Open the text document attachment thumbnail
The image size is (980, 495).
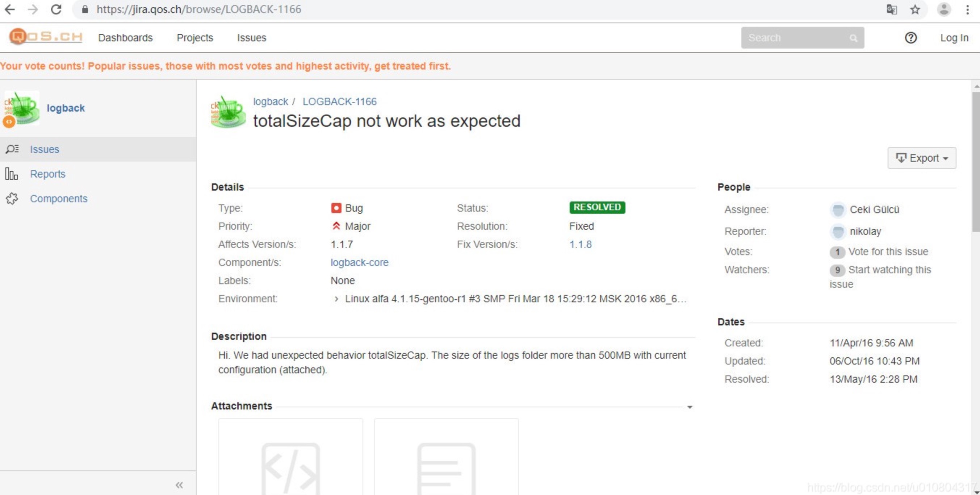point(446,457)
